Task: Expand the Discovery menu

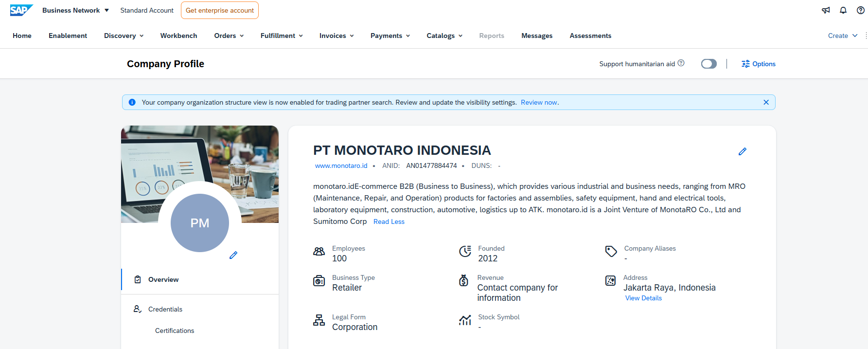Action: click(x=124, y=36)
